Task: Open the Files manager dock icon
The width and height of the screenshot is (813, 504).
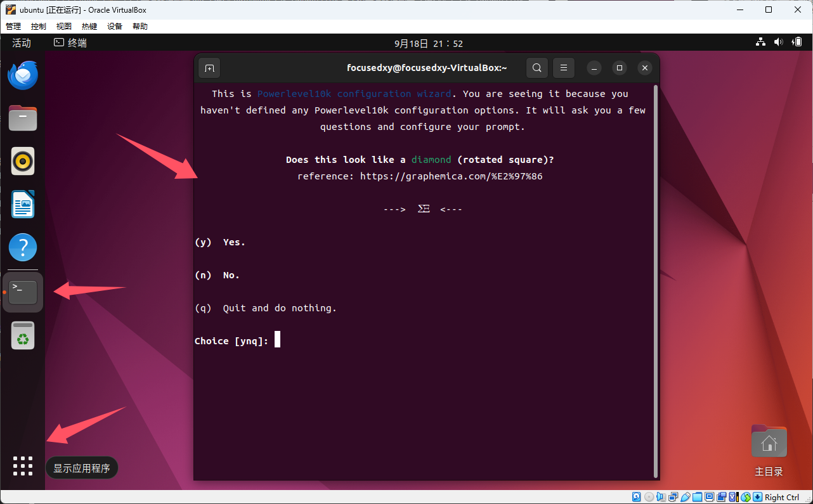Action: (x=23, y=119)
